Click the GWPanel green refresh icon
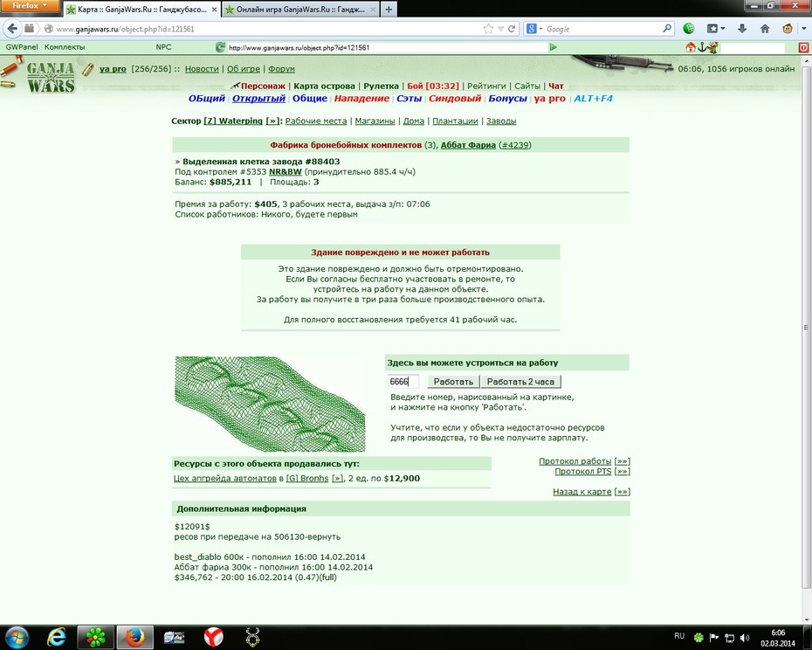This screenshot has width=812, height=650. pos(220,47)
